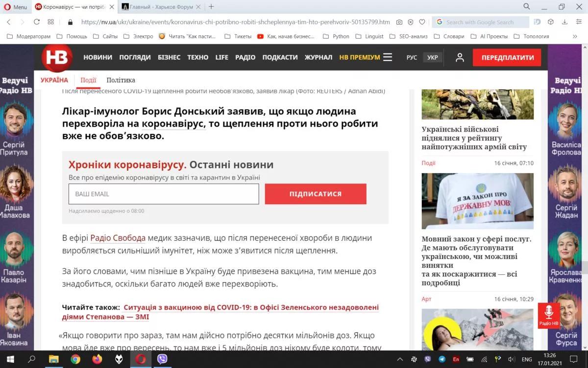
Task: Open the НВ ПРЕМІУМ section
Action: [359, 57]
